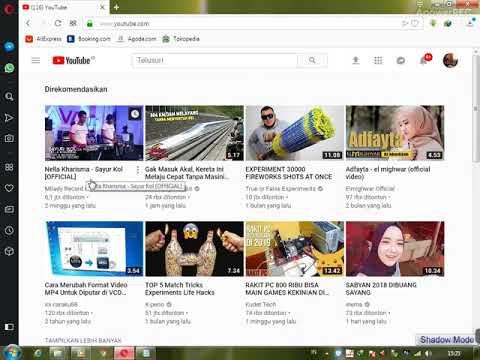480x360 pixels.
Task: Click the Telusuri search field
Action: tap(215, 60)
